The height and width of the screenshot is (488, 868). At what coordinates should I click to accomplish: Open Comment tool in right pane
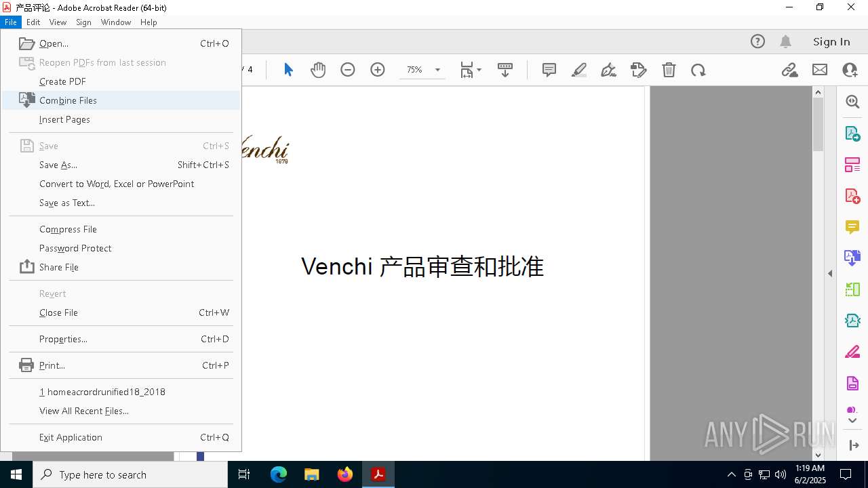852,227
